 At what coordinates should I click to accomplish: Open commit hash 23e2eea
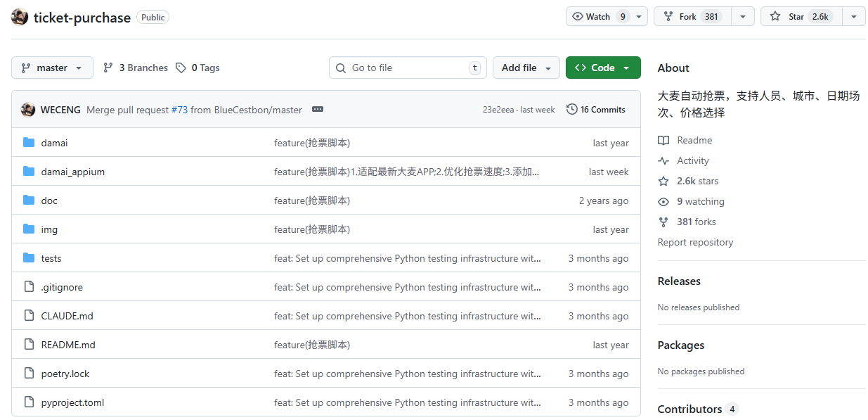coord(498,110)
